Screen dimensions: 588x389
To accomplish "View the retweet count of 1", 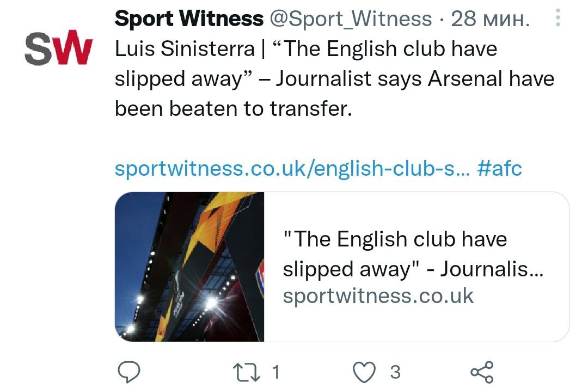I will pyautogui.click(x=275, y=372).
